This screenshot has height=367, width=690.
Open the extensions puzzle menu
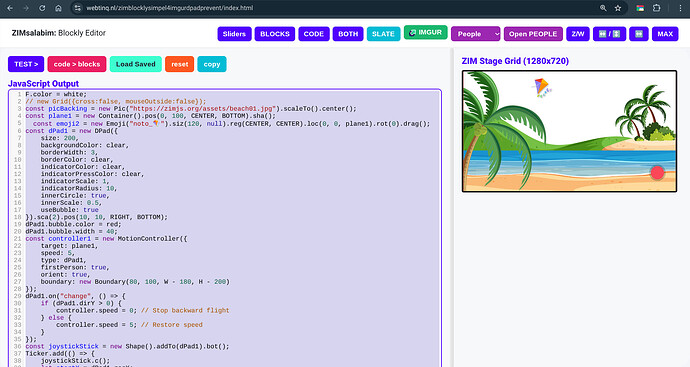657,8
